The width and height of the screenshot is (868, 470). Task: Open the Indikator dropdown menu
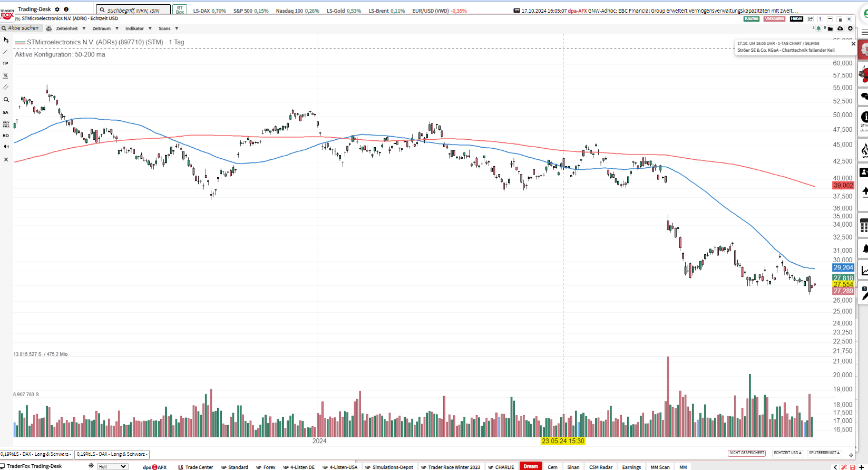click(x=138, y=28)
